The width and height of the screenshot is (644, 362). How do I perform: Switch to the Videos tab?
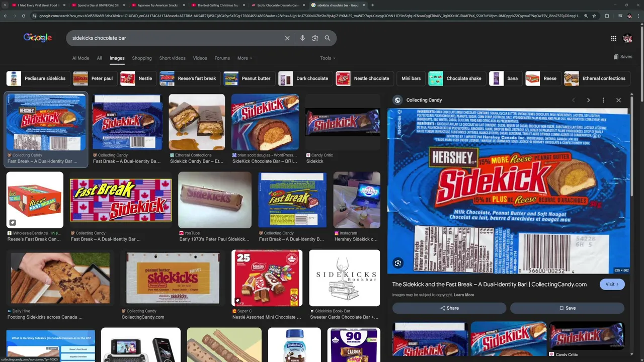tap(200, 58)
